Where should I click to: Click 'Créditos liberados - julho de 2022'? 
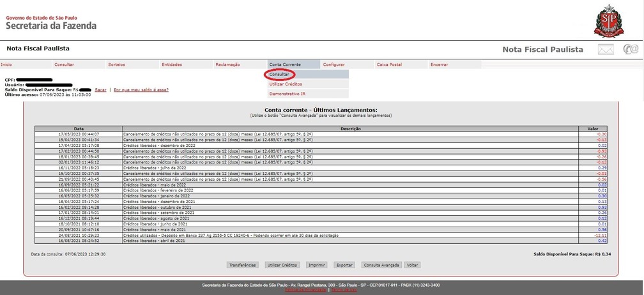pyautogui.click(x=155, y=168)
